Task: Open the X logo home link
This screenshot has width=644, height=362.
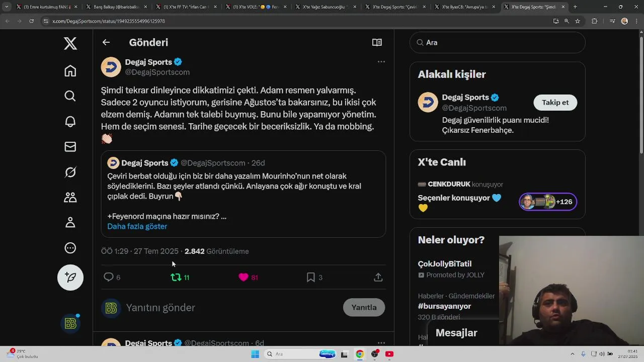Action: click(70, 43)
